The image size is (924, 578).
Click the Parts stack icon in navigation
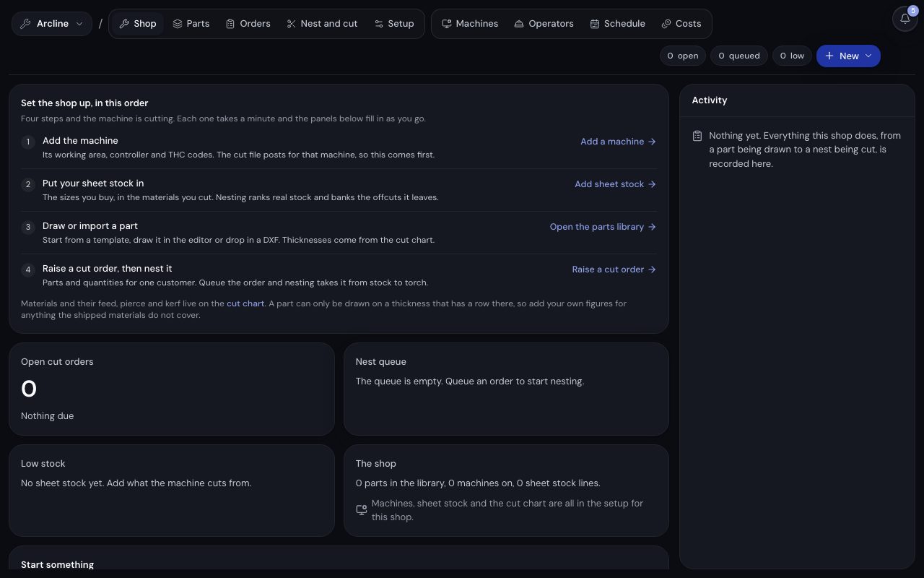(177, 24)
